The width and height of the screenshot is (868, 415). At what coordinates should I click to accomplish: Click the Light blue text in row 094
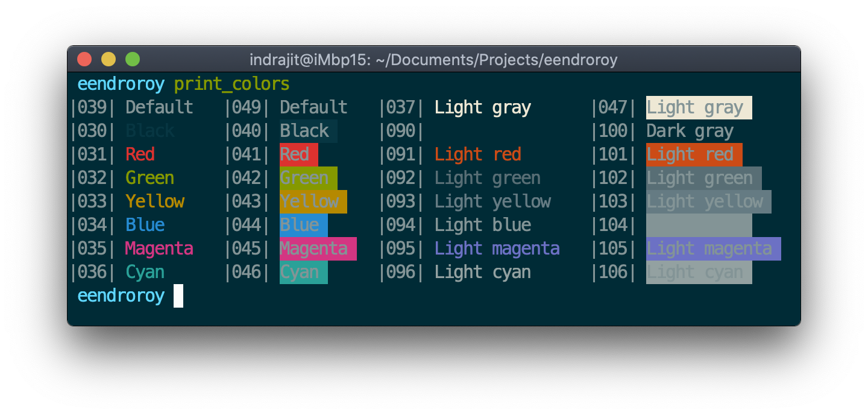[x=483, y=225]
